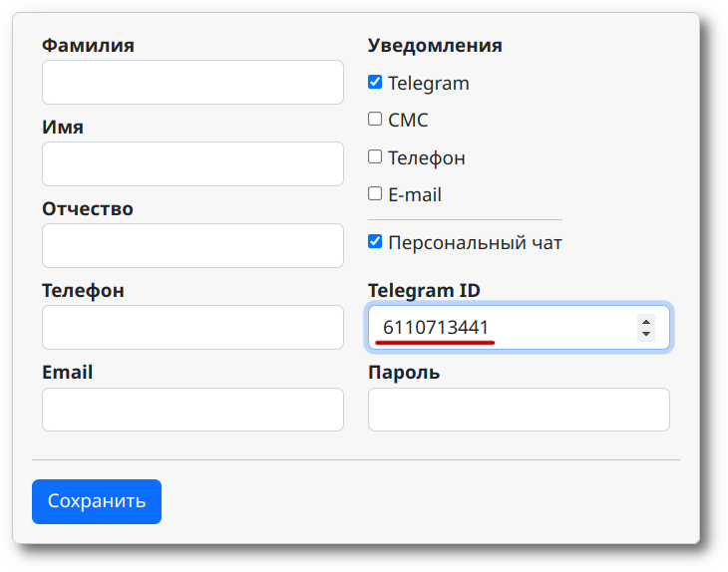Click the bold Фамилия field label
This screenshot has height=572, width=728.
pos(88,45)
